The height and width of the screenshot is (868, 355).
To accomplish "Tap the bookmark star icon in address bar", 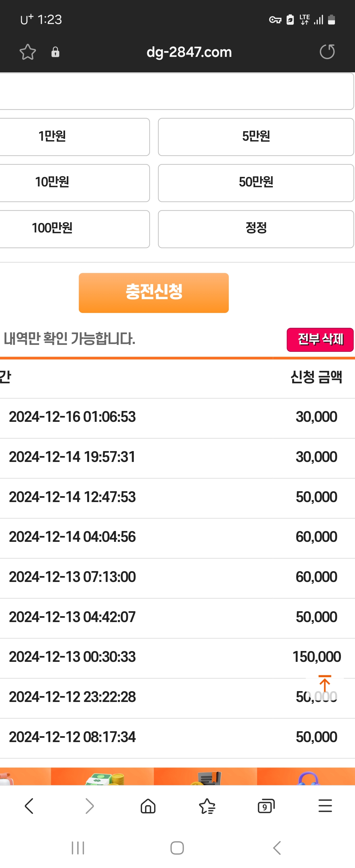I will coord(28,52).
